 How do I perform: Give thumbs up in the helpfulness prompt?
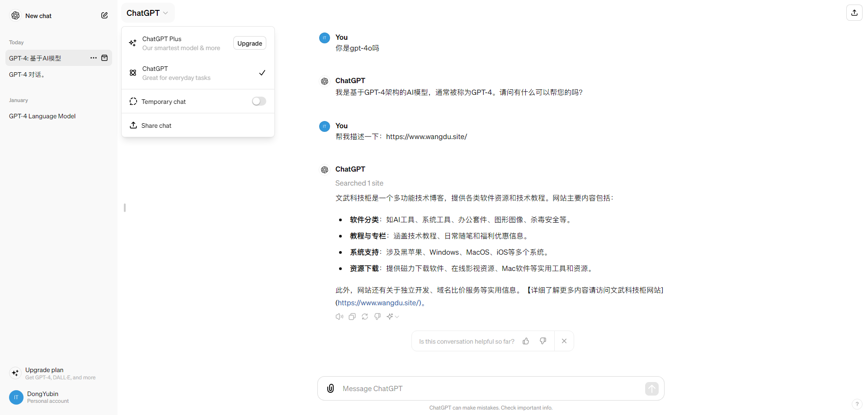pos(526,341)
